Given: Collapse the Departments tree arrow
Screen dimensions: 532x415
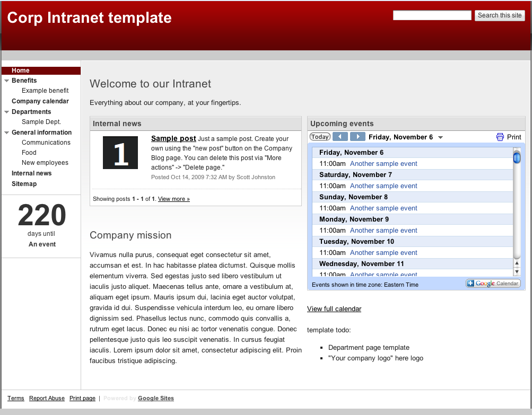Looking at the screenshot, I should (x=6, y=112).
